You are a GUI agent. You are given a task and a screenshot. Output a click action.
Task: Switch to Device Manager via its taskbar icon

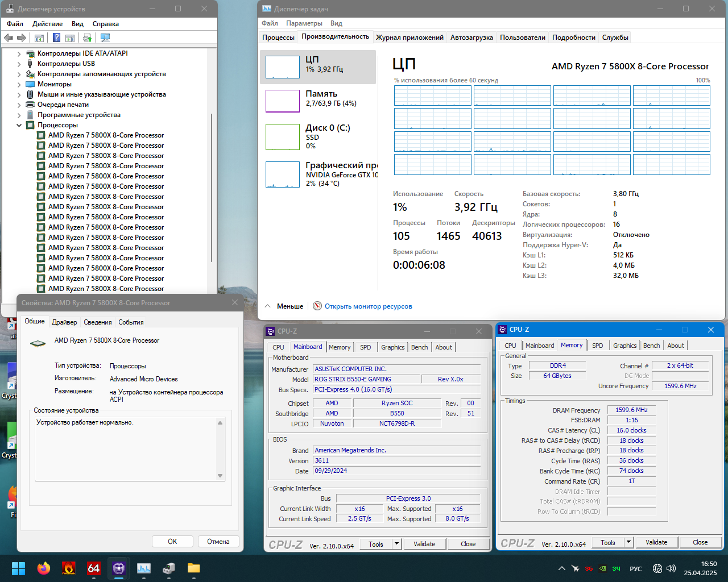point(169,568)
